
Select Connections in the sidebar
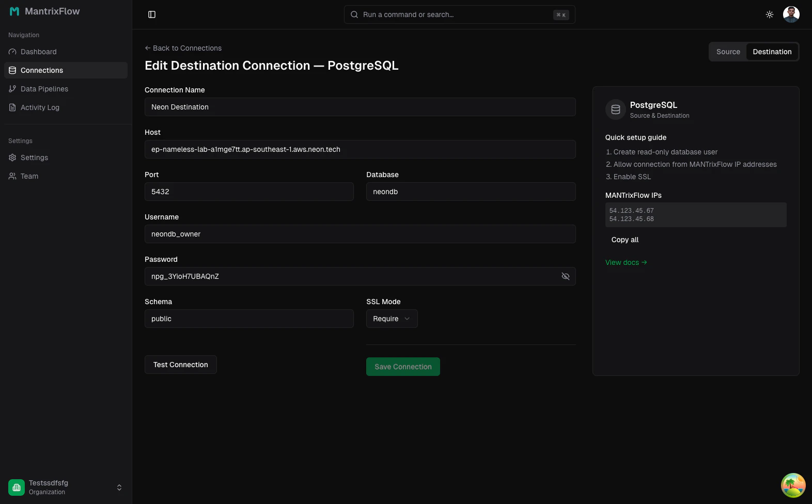[x=66, y=70]
